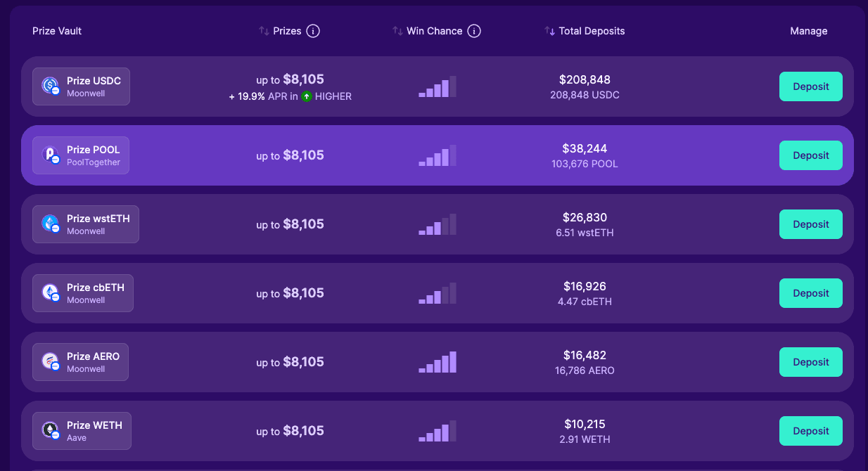Viewport: 868px width, 471px height.
Task: Click the Prize USDC token icon
Action: 50,86
